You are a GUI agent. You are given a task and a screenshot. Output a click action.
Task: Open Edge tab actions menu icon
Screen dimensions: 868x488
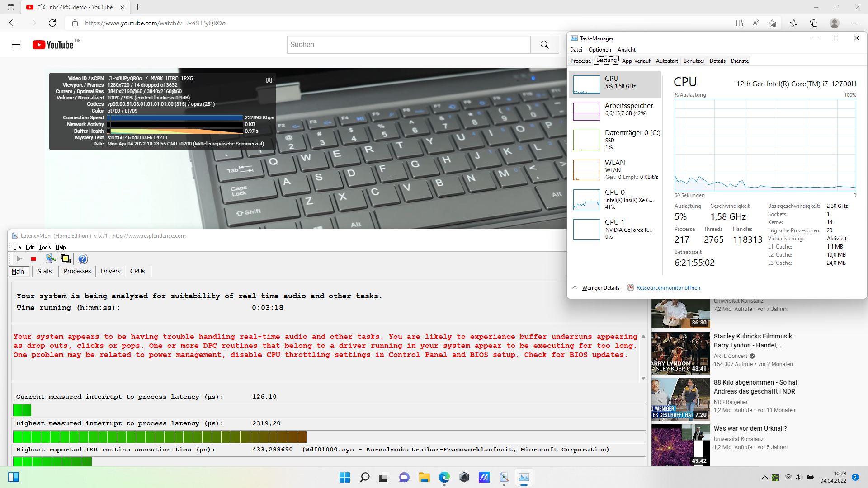pos(11,7)
